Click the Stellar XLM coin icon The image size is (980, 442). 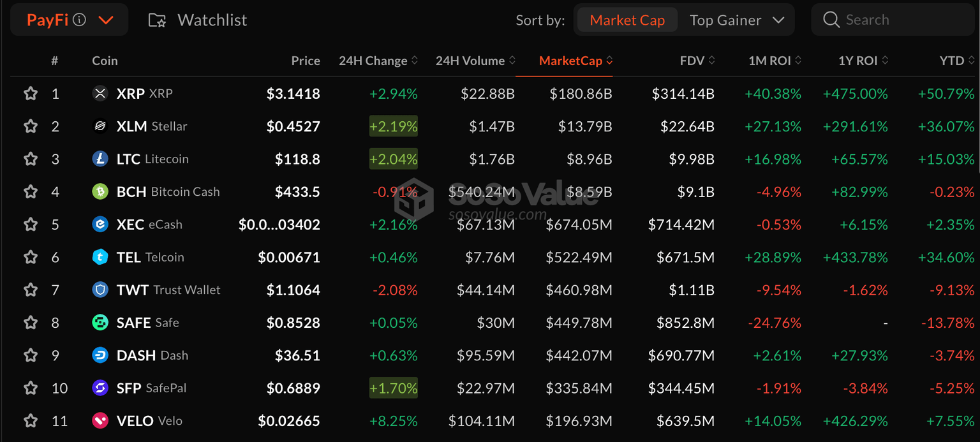tap(100, 126)
